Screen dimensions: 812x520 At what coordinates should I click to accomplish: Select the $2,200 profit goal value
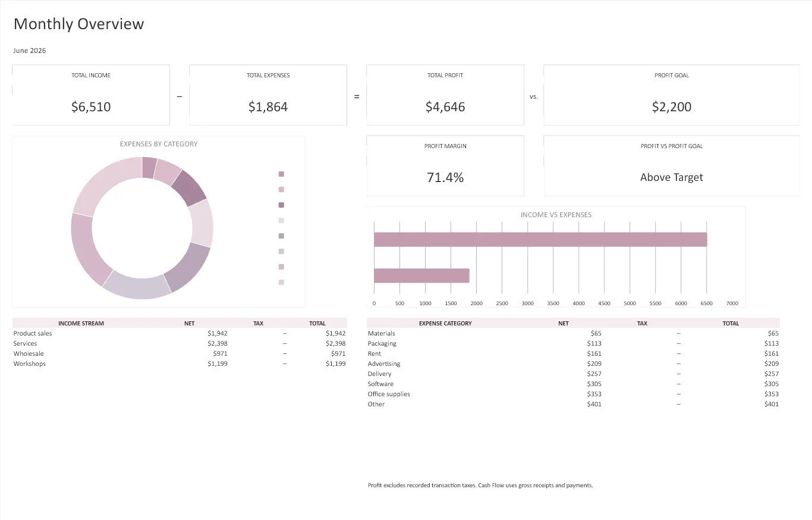tap(672, 107)
